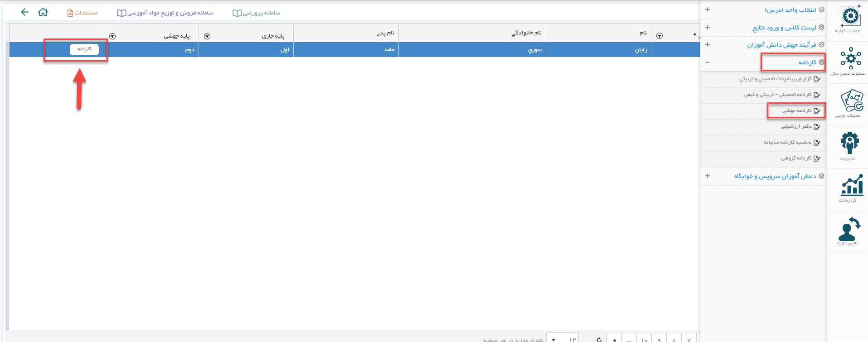
Task: Open the عملیات اولیه sidebar icon
Action: click(849, 18)
